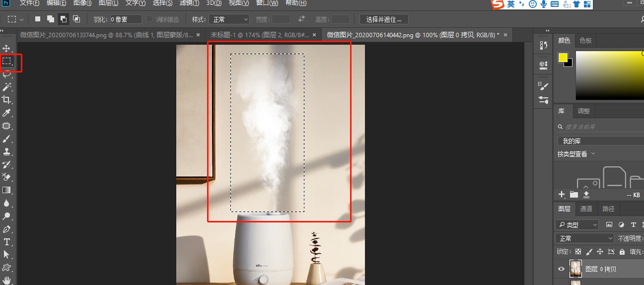
Task: Expand the 按类型查看 view options
Action: pos(576,154)
